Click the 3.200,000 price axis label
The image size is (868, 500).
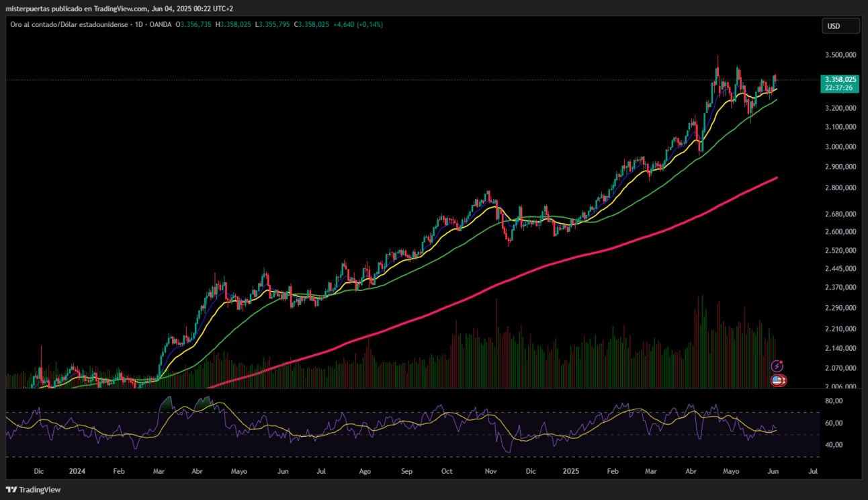tap(840, 108)
